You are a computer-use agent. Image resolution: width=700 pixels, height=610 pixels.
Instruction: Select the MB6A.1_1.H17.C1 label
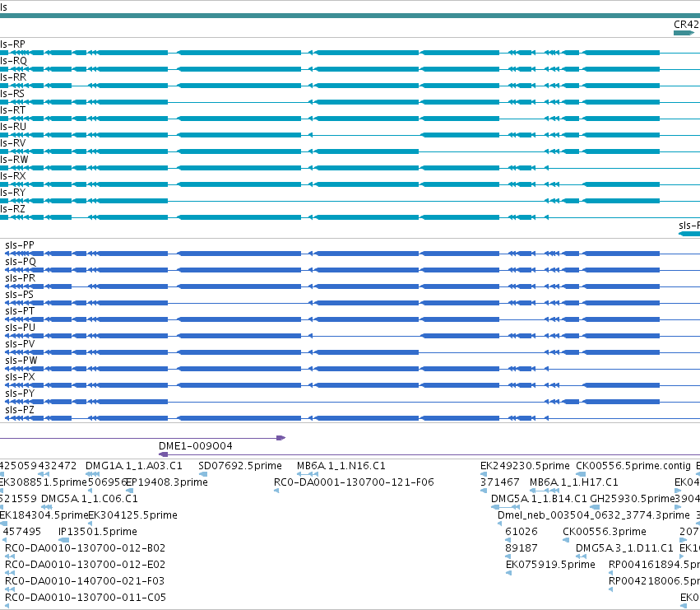click(x=574, y=482)
